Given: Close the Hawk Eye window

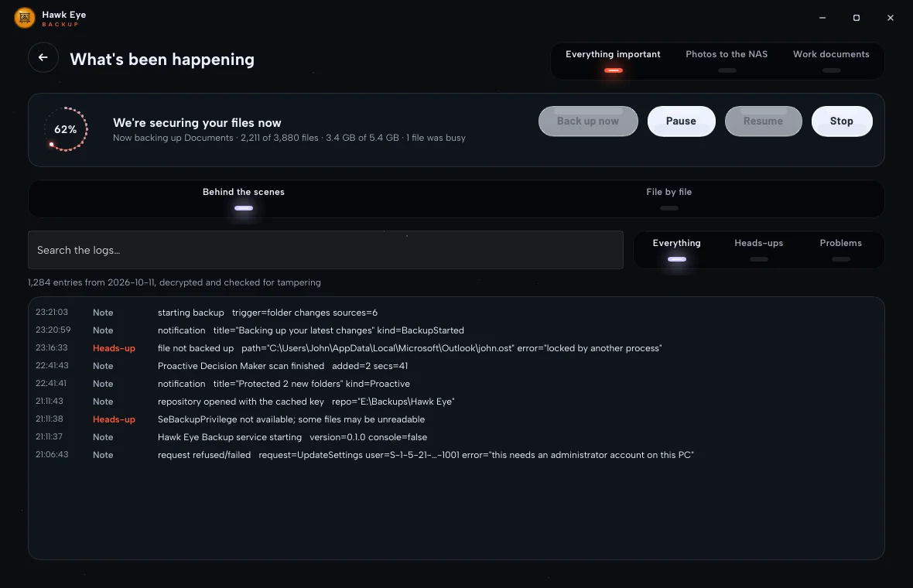Looking at the screenshot, I should tap(891, 18).
